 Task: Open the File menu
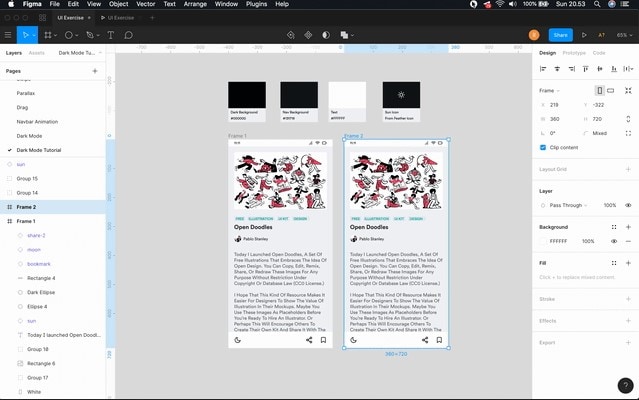[x=55, y=4]
